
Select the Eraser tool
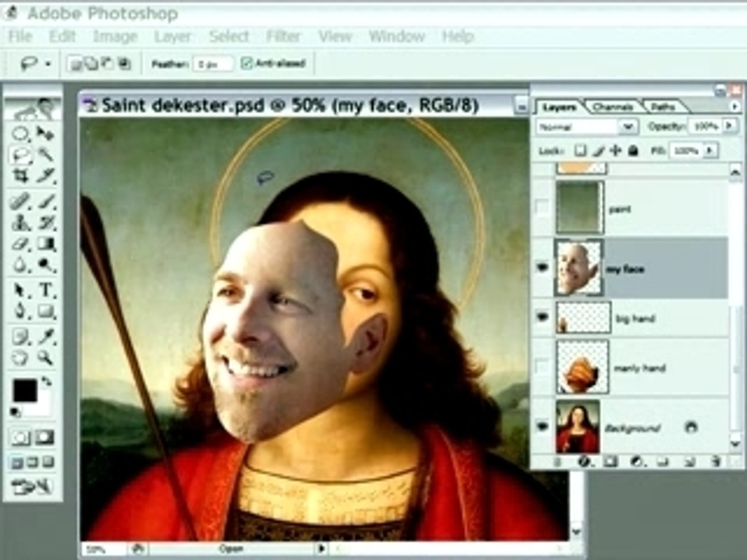pos(21,244)
